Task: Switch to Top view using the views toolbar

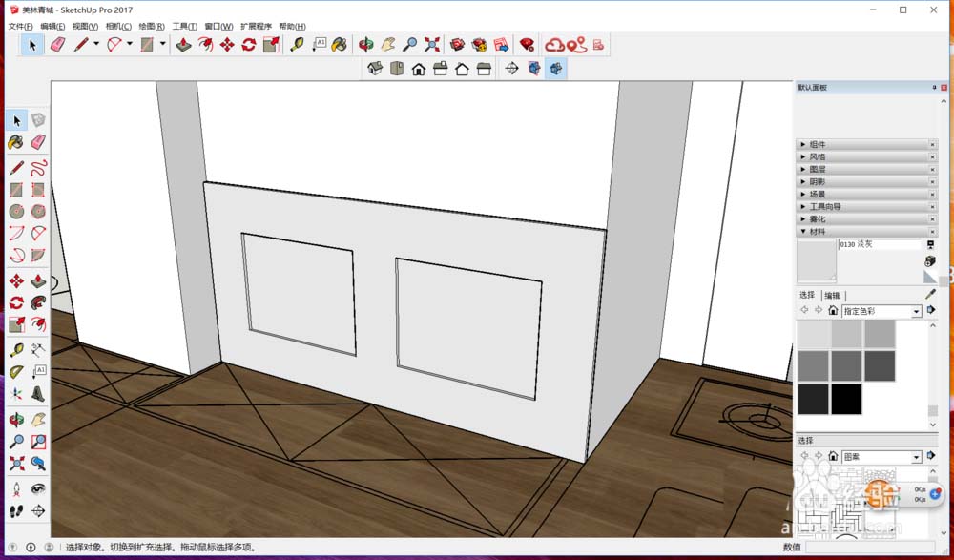Action: coord(396,69)
